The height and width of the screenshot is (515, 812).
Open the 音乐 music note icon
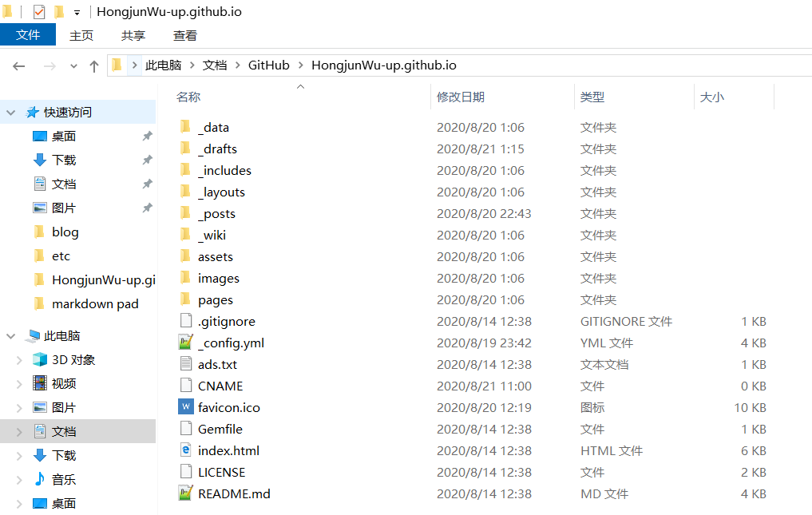pyautogui.click(x=40, y=479)
